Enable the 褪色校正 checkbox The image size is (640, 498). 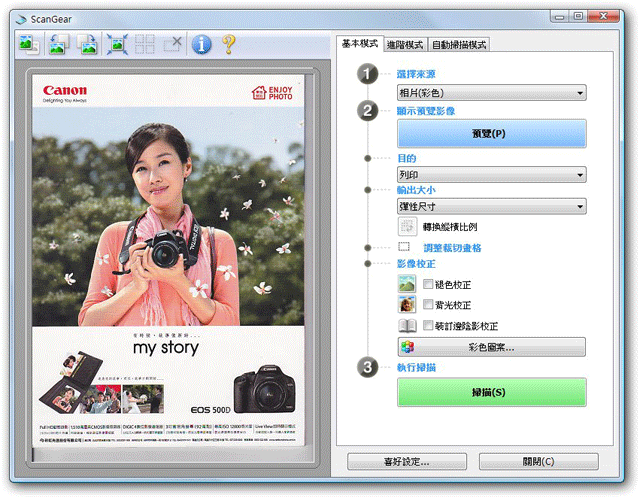point(428,284)
